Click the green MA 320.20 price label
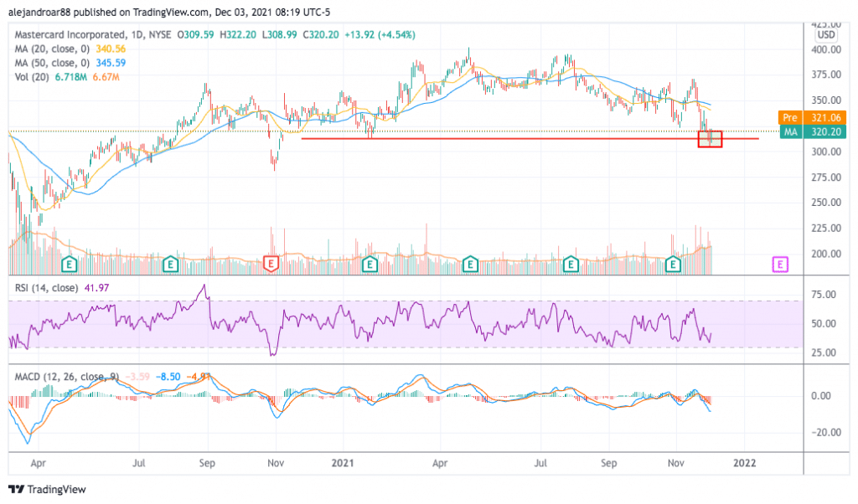The width and height of the screenshot is (858, 504). coord(812,131)
